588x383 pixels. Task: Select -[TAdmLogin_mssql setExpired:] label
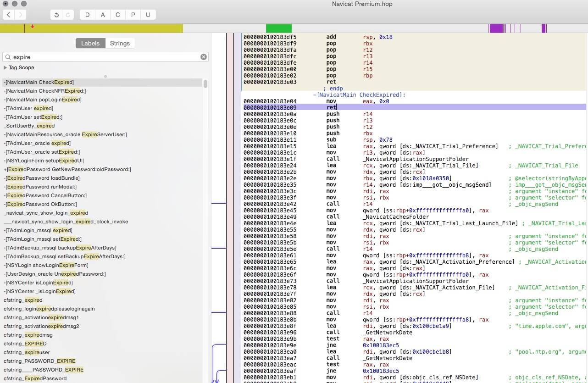[43, 239]
